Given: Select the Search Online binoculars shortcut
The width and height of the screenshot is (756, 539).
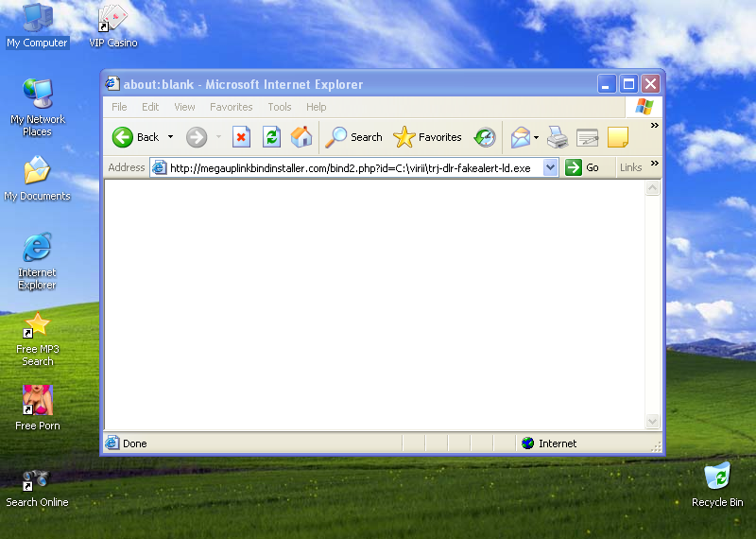Looking at the screenshot, I should point(37,489).
